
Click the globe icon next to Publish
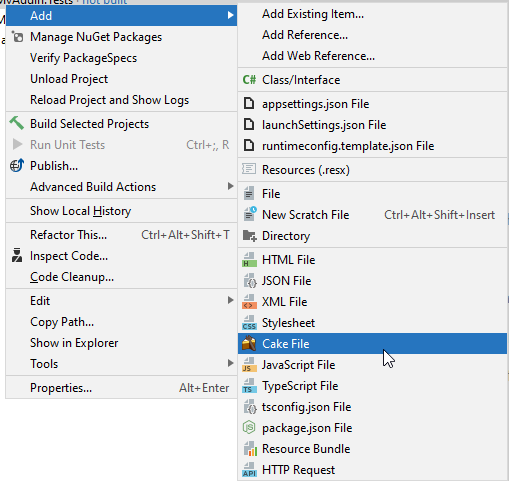point(17,165)
